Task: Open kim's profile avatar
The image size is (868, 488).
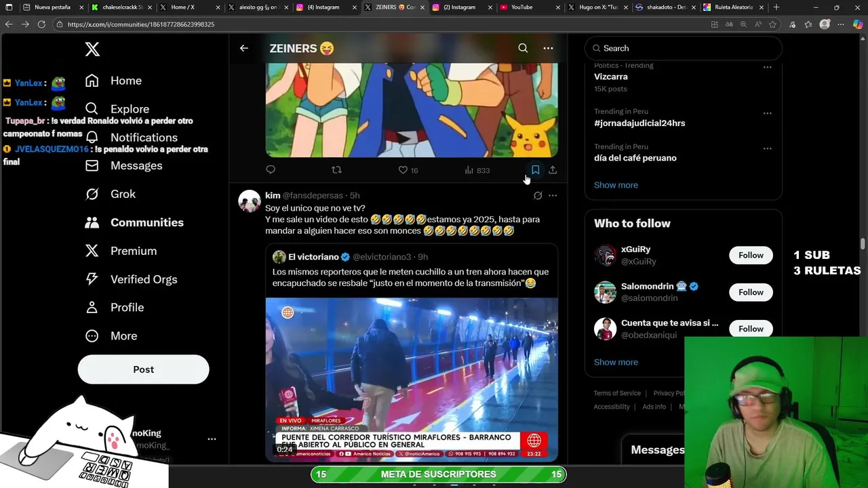Action: (x=250, y=201)
